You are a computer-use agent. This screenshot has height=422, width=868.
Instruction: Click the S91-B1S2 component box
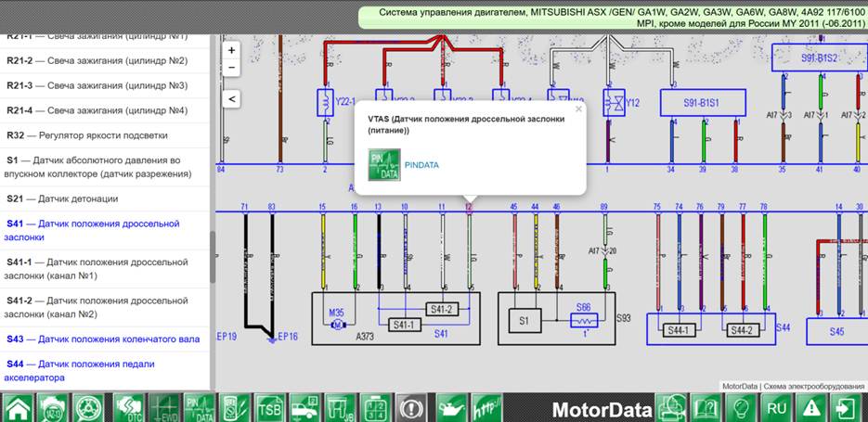[x=818, y=58]
